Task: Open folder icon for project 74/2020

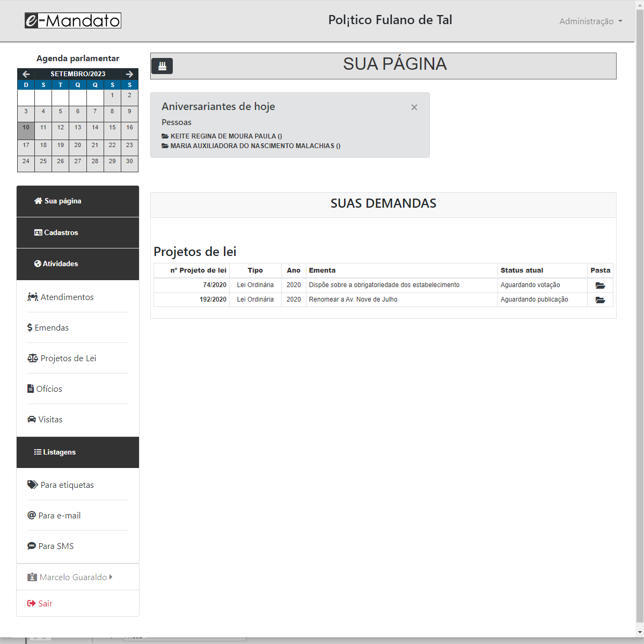Action: [x=600, y=286]
